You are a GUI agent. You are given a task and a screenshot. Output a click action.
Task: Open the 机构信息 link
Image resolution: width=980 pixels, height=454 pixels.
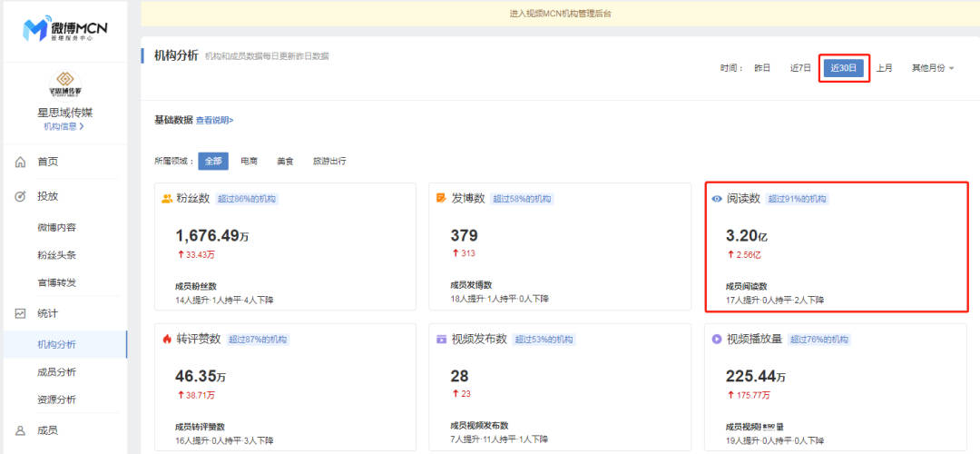64,126
